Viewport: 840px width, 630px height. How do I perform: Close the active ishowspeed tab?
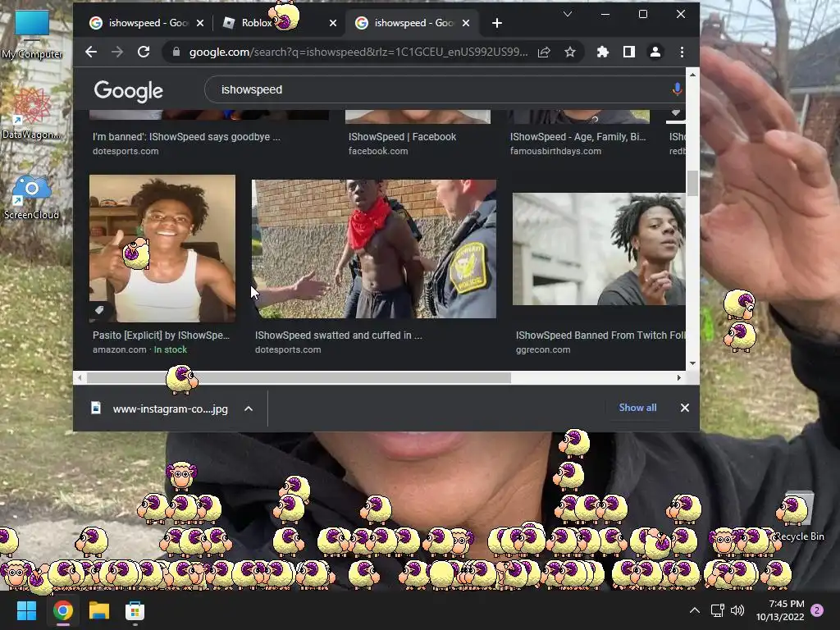[x=466, y=23]
